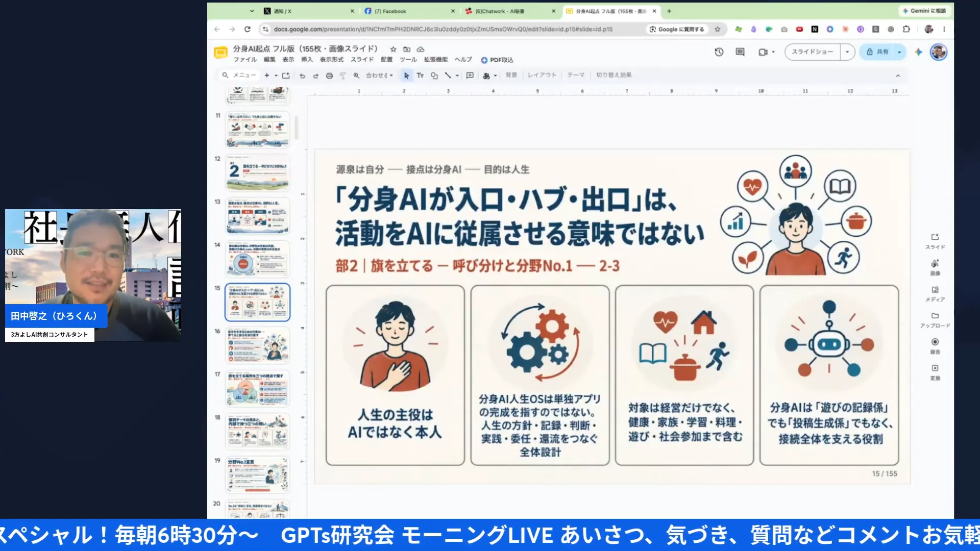Click the 背景 background button
980x551 pixels.
pyautogui.click(x=511, y=75)
